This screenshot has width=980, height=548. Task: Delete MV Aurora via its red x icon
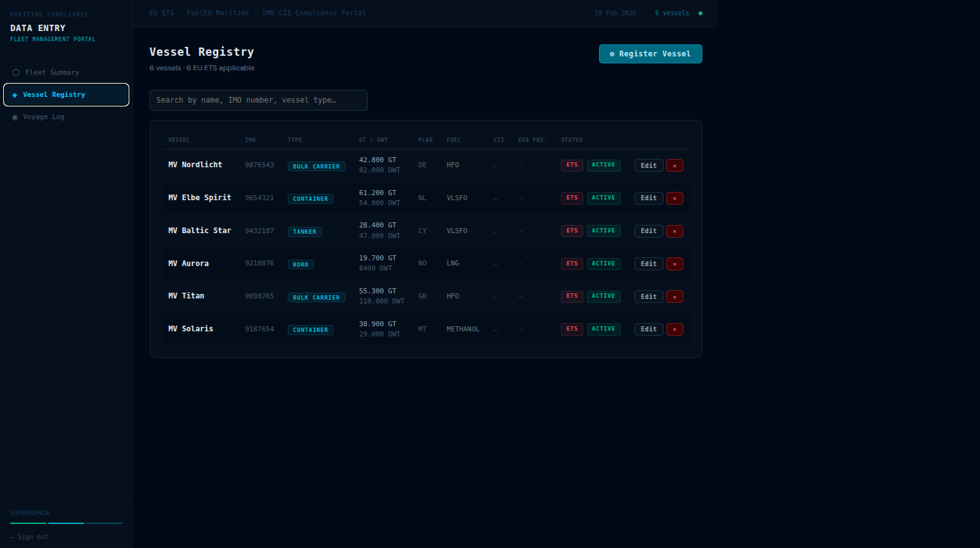(x=674, y=264)
